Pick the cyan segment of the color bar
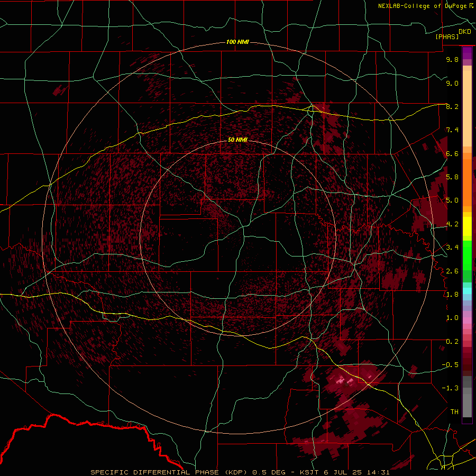Screen dimensions: 476x476 click(x=467, y=291)
